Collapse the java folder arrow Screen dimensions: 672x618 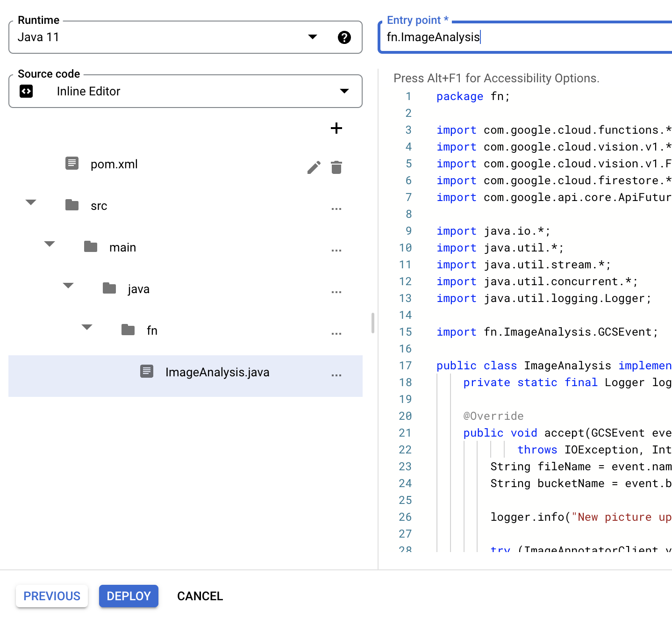[x=68, y=286]
